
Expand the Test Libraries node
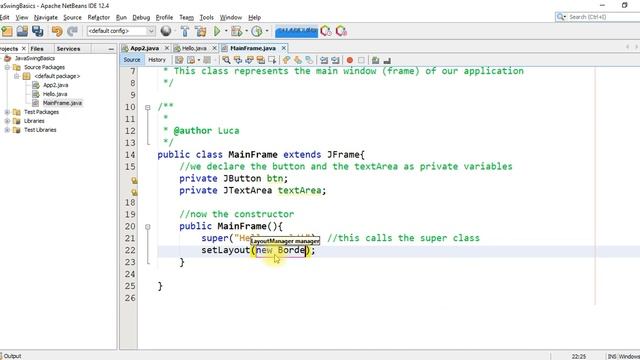(7, 130)
